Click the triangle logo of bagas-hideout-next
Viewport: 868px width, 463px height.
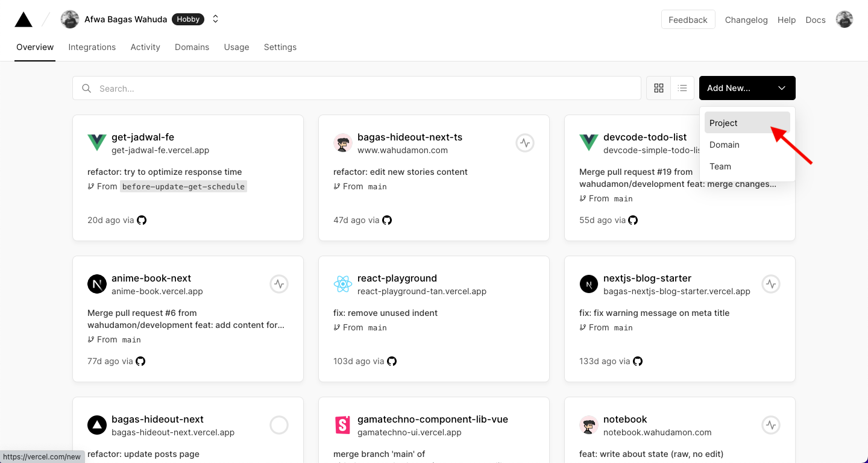pyautogui.click(x=97, y=425)
